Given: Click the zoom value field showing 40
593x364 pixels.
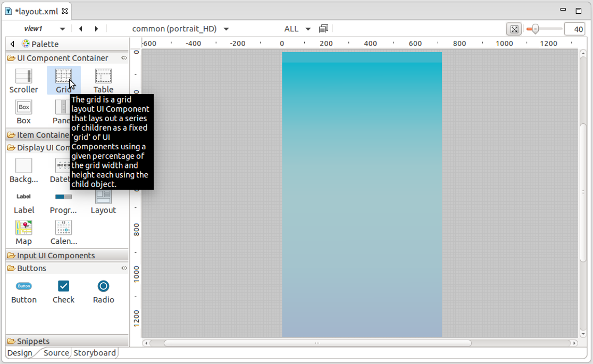Looking at the screenshot, I should (574, 29).
